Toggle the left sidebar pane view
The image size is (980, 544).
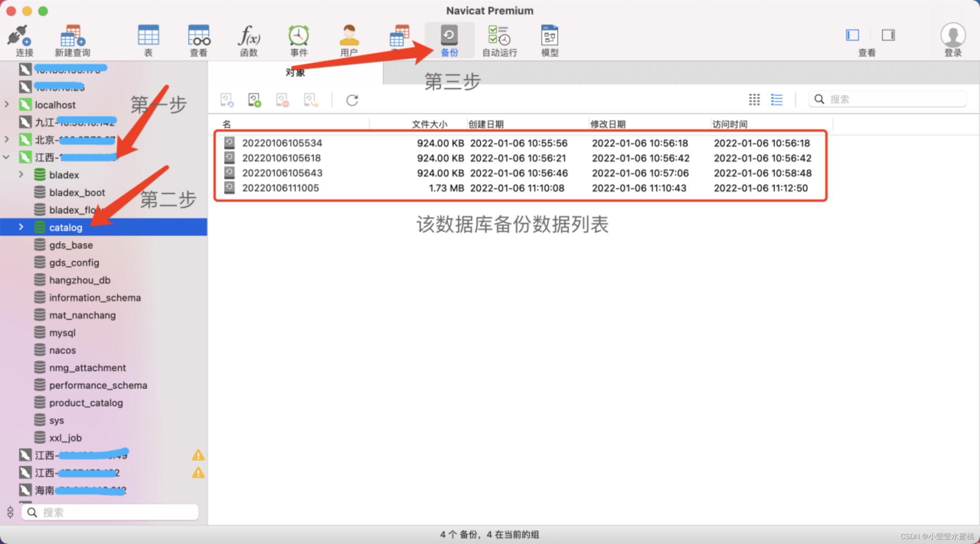pos(852,36)
